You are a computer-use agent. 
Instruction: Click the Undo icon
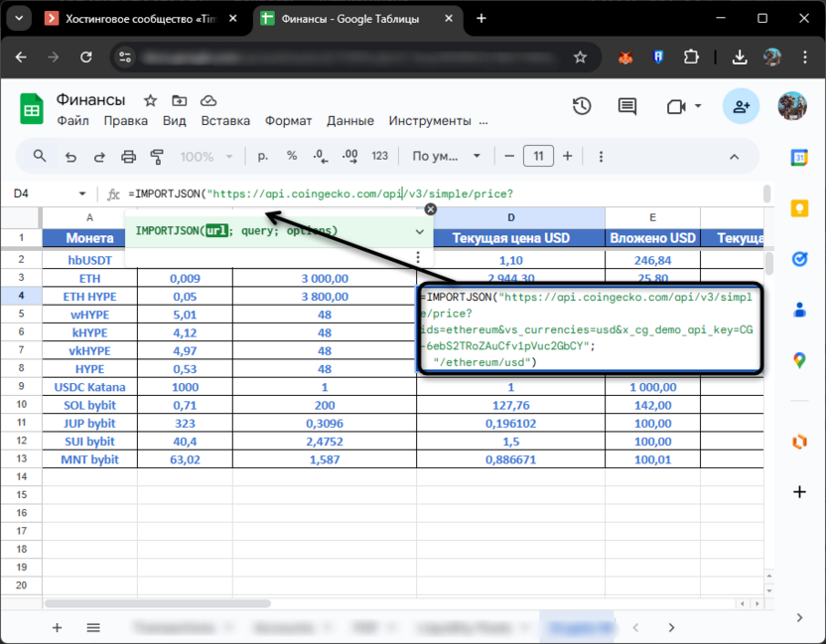click(69, 156)
